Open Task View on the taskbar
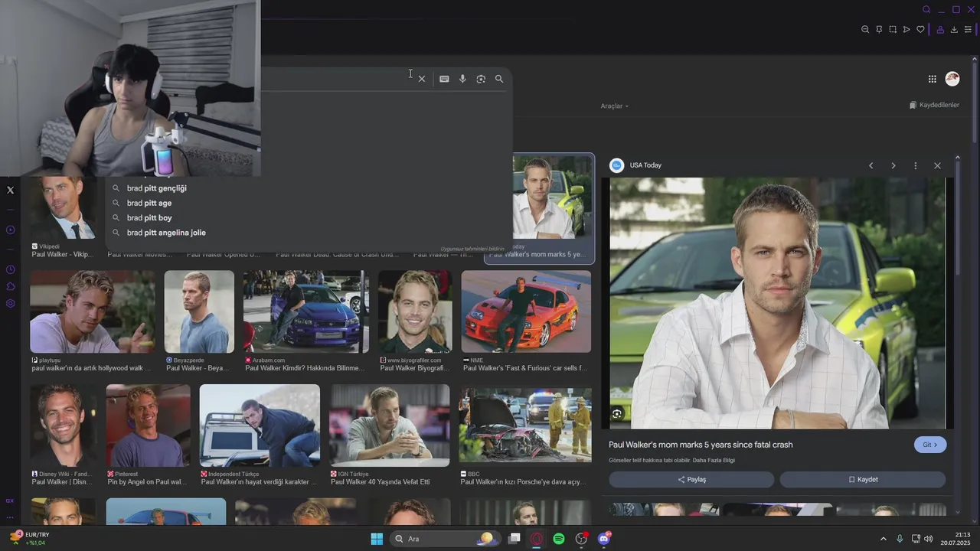Screen dimensions: 980x551 click(x=514, y=539)
